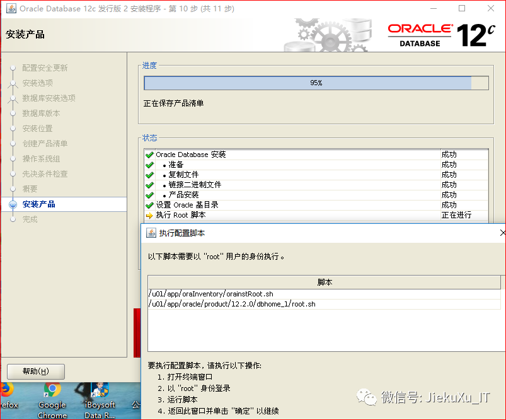Select the dbhome_1/root.sh script row
The image size is (506, 420).
(x=325, y=304)
